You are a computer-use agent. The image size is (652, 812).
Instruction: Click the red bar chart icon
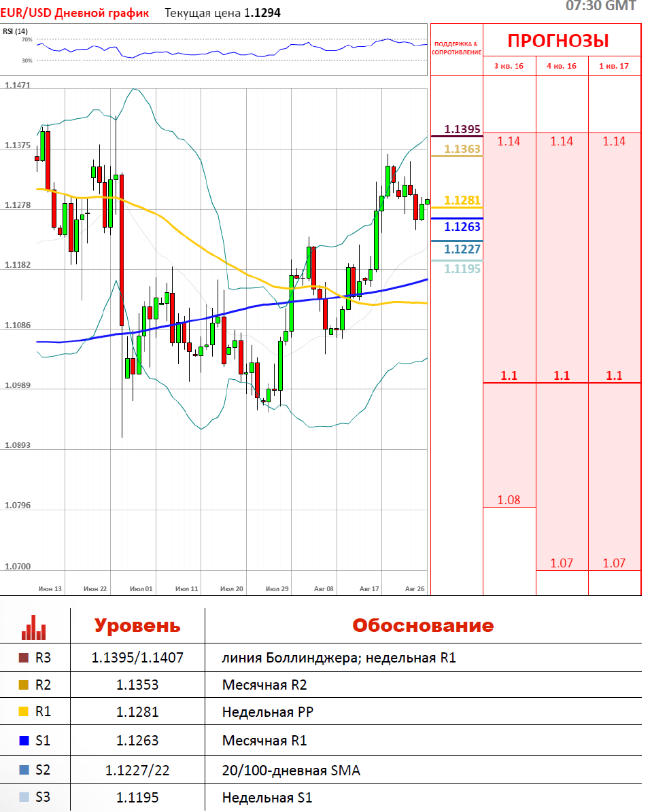coord(33,627)
